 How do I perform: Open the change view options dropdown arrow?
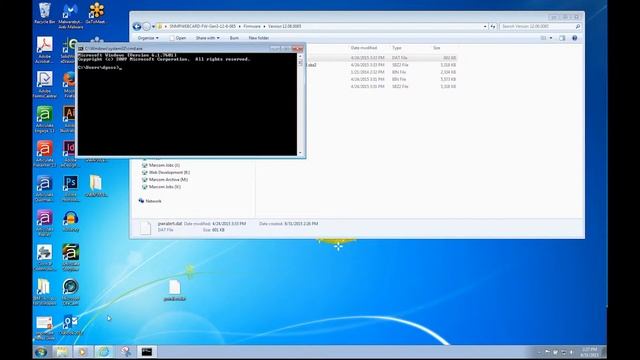[x=551, y=38]
